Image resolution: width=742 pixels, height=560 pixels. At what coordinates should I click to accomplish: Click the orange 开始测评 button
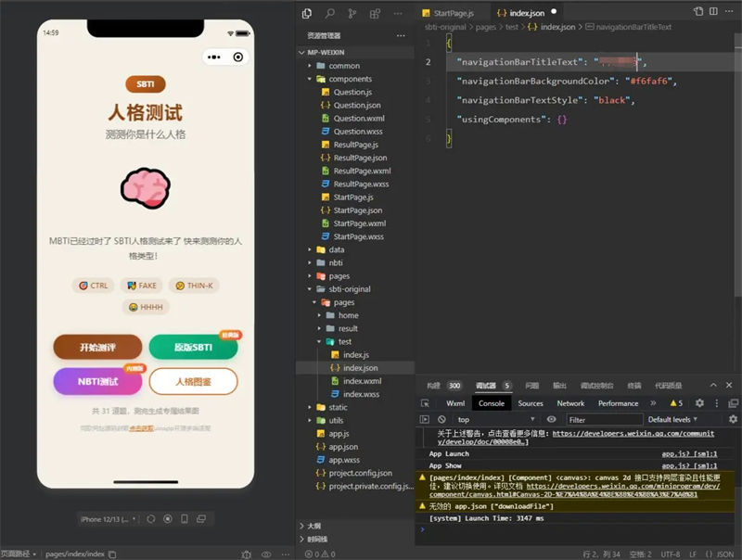click(x=98, y=347)
